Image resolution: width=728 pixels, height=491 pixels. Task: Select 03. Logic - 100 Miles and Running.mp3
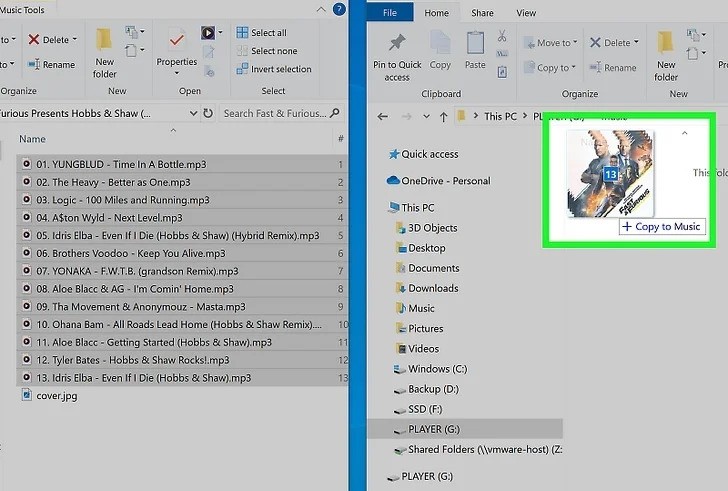point(182,200)
